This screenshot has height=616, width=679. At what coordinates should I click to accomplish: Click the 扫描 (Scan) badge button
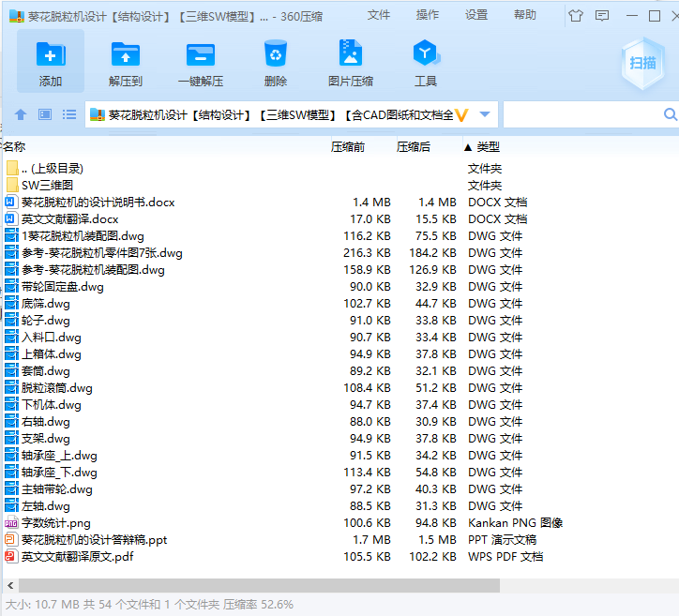click(642, 63)
